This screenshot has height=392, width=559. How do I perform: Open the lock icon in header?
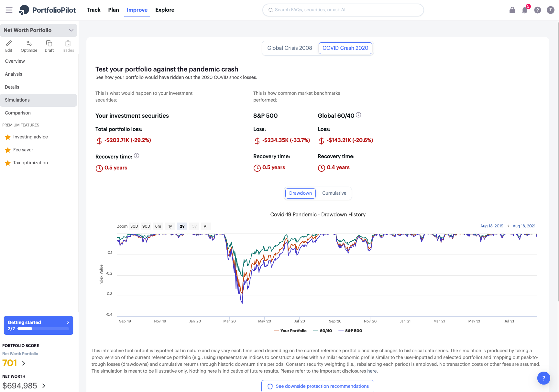(512, 10)
